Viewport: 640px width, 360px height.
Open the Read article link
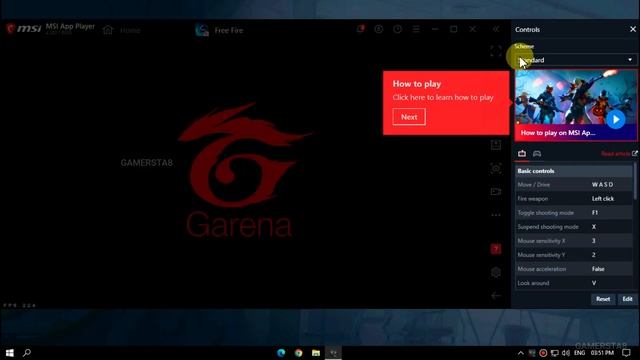click(616, 153)
